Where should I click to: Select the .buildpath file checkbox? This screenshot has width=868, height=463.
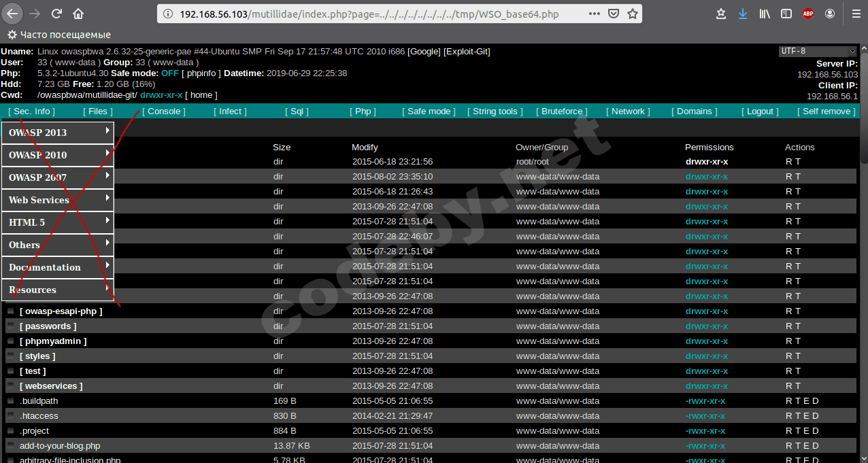point(11,400)
